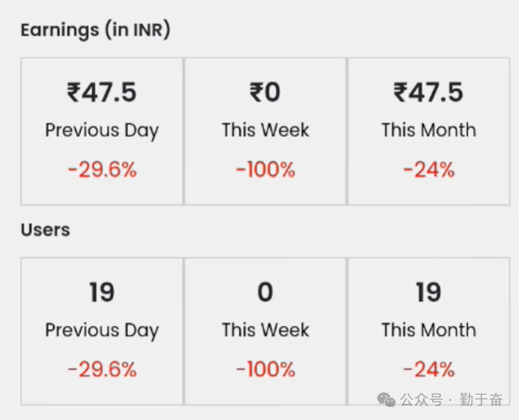Click the Users Previous Day count 19
This screenshot has height=420, width=519.
click(101, 292)
